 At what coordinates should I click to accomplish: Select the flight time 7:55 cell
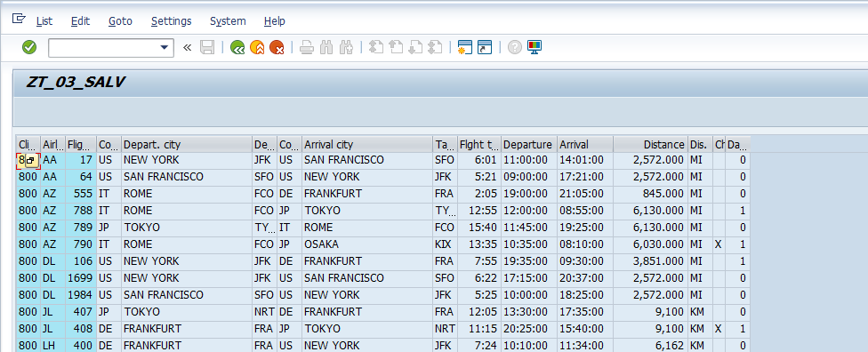(478, 260)
